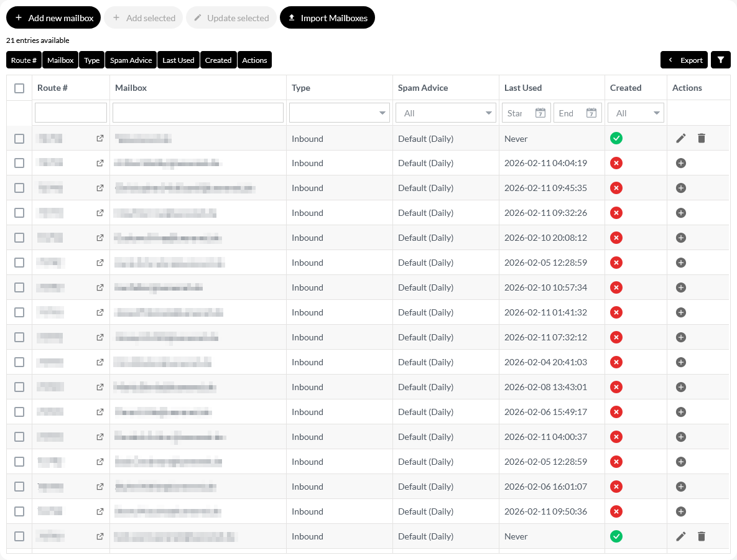Viewport: 737px width, 560px height.
Task: Click the Import Mailboxes button
Action: 327,18
